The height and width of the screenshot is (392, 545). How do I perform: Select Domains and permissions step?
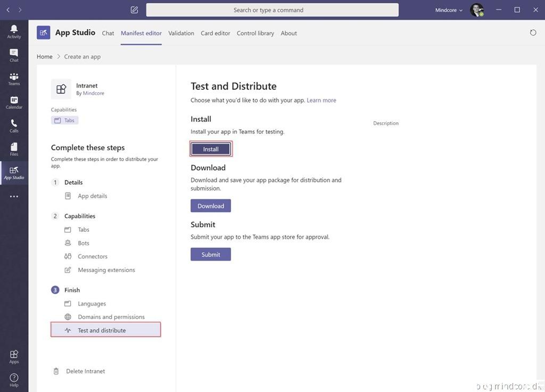[111, 317]
